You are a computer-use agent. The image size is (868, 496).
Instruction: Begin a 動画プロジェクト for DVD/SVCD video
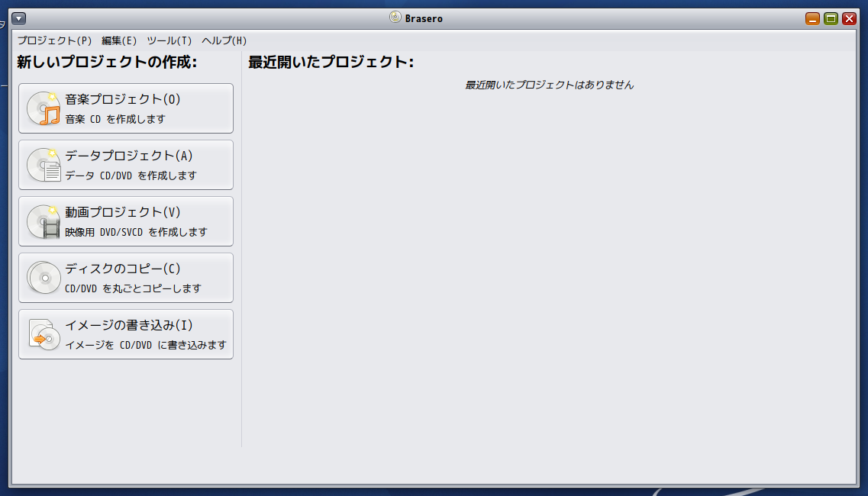point(126,221)
